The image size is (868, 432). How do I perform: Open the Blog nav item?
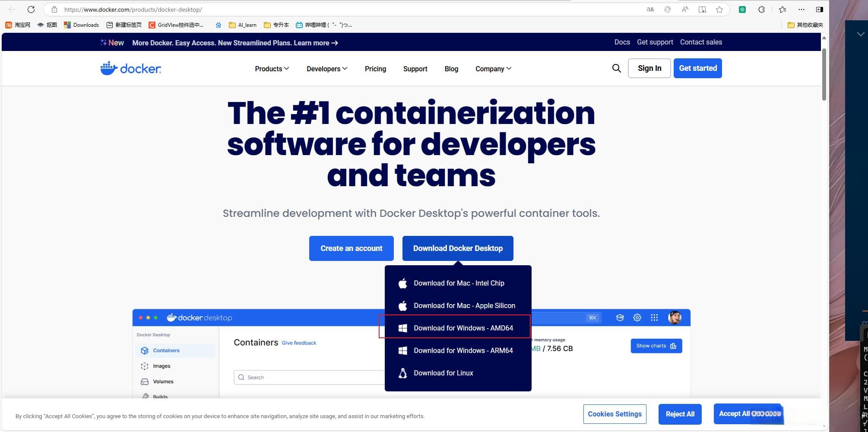pos(451,69)
